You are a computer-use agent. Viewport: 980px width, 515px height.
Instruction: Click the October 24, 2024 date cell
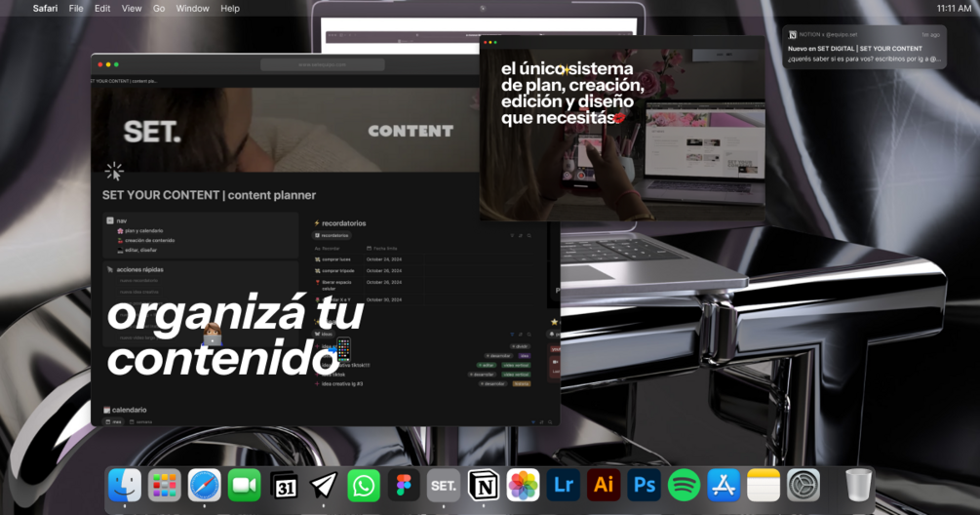click(x=384, y=259)
